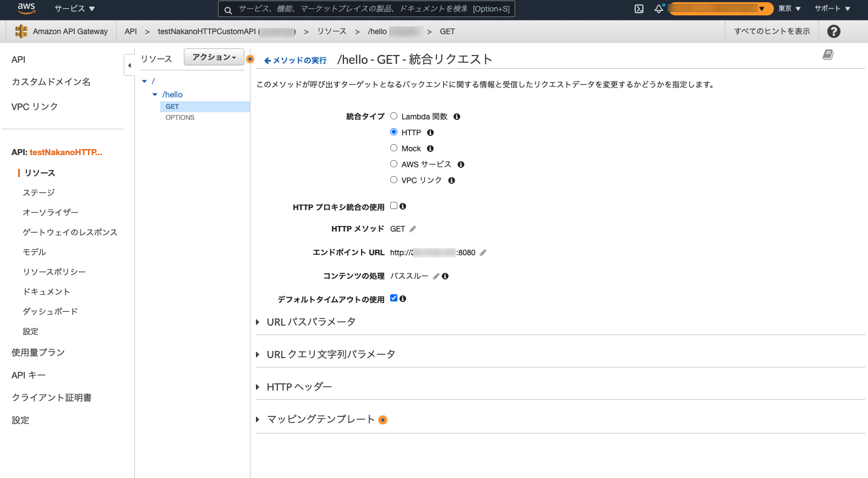Viewport: 868px width, 478px height.
Task: Select VPC リンク integration type
Action: click(x=394, y=180)
